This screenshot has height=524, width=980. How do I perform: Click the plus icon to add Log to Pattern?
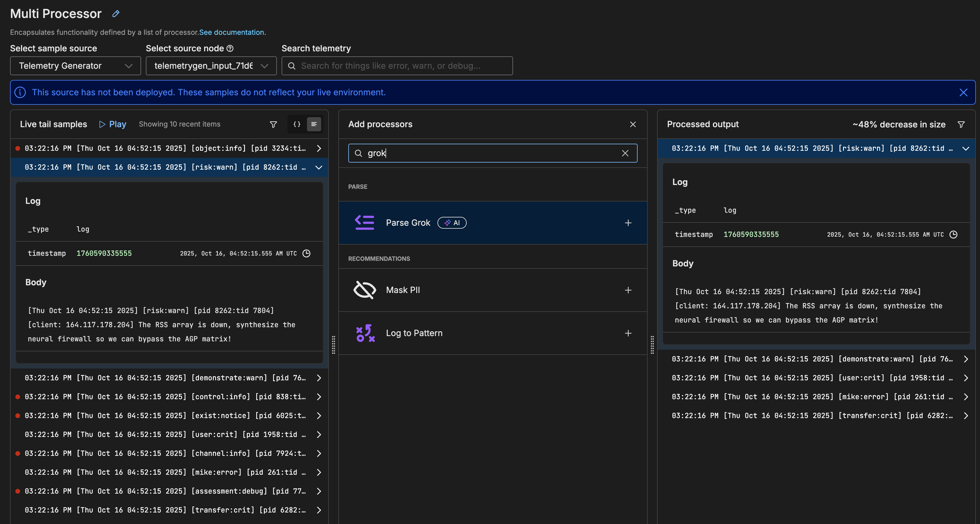628,333
